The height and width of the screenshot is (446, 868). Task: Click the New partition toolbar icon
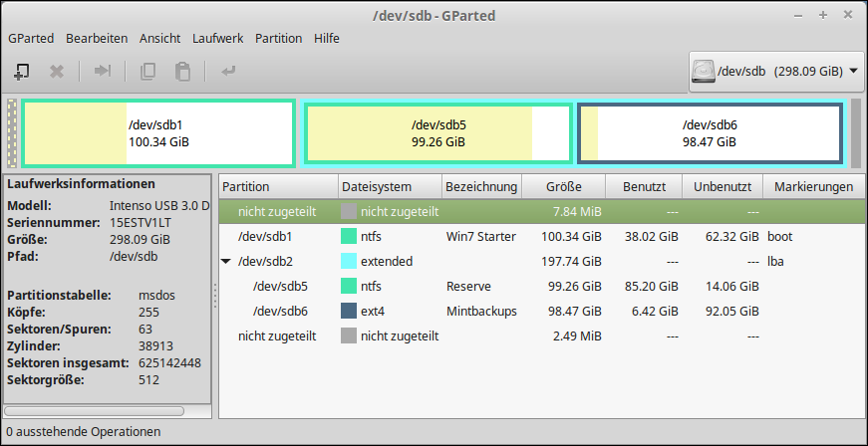pyautogui.click(x=21, y=72)
